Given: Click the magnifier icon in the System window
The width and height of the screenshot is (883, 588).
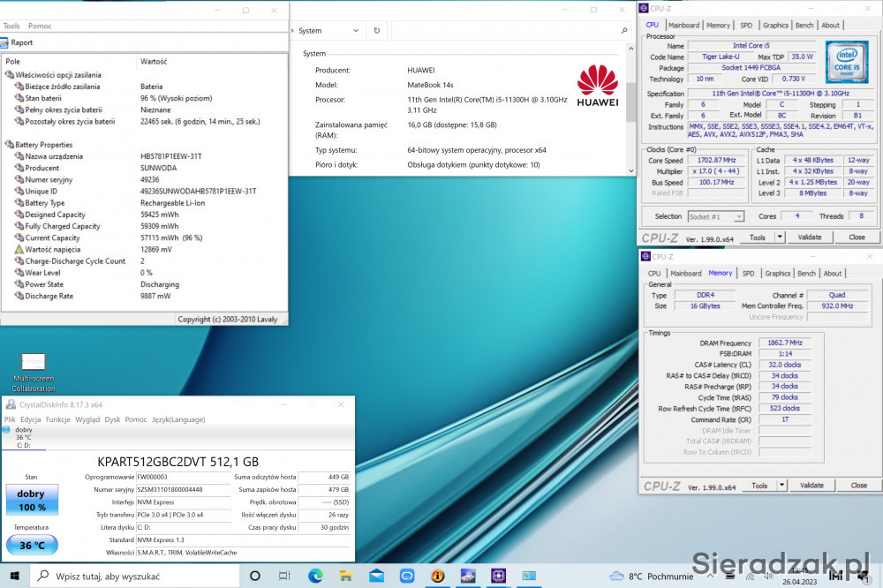Looking at the screenshot, I should coord(624,30).
